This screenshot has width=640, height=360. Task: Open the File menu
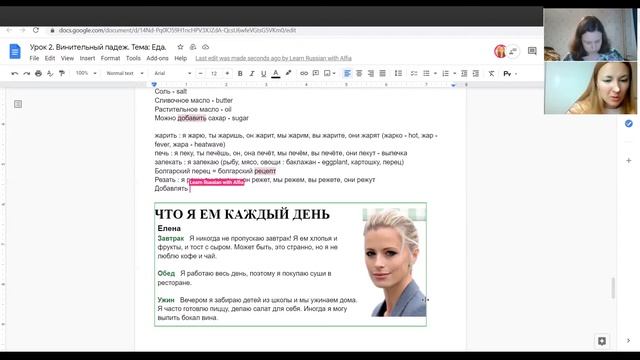(34, 58)
